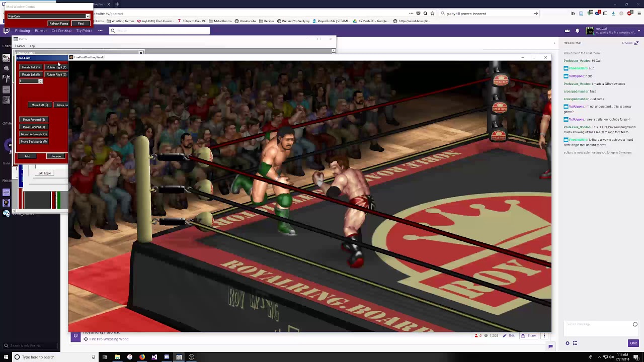This screenshot has width=644, height=362.
Task: Click the Twitch search input field
Action: pyautogui.click(x=159, y=31)
